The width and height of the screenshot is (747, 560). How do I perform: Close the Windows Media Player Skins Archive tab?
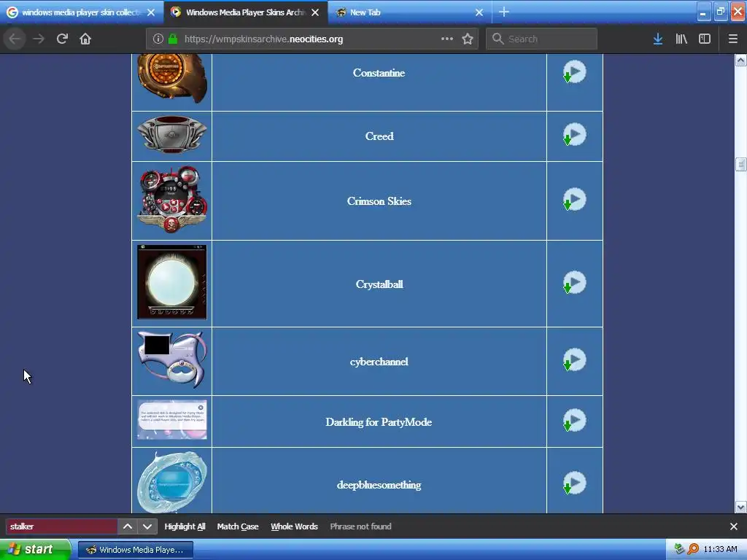pyautogui.click(x=315, y=12)
